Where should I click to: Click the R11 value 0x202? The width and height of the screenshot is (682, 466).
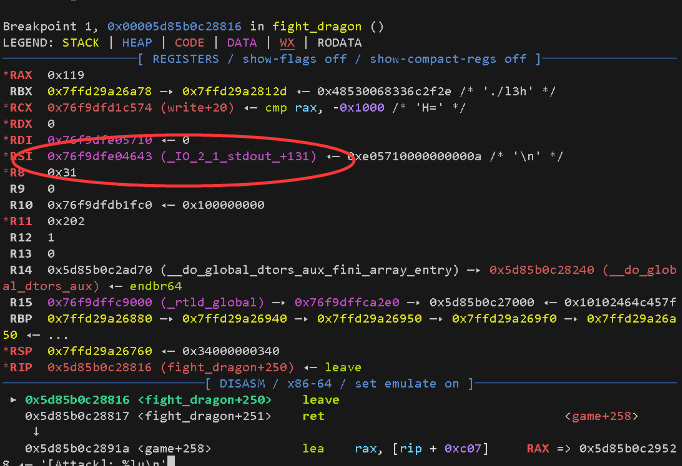tap(66, 221)
